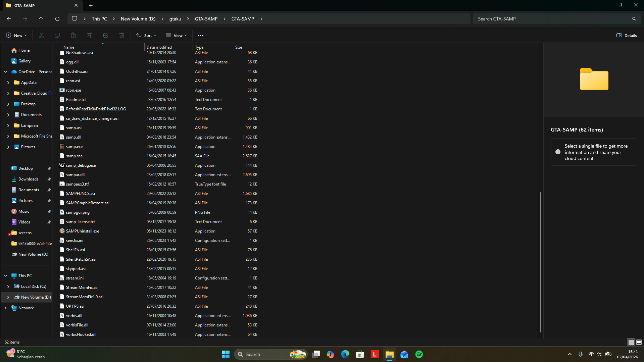Open the See more ellipsis menu
Viewport: 644px width, 362px height.
(x=201, y=35)
